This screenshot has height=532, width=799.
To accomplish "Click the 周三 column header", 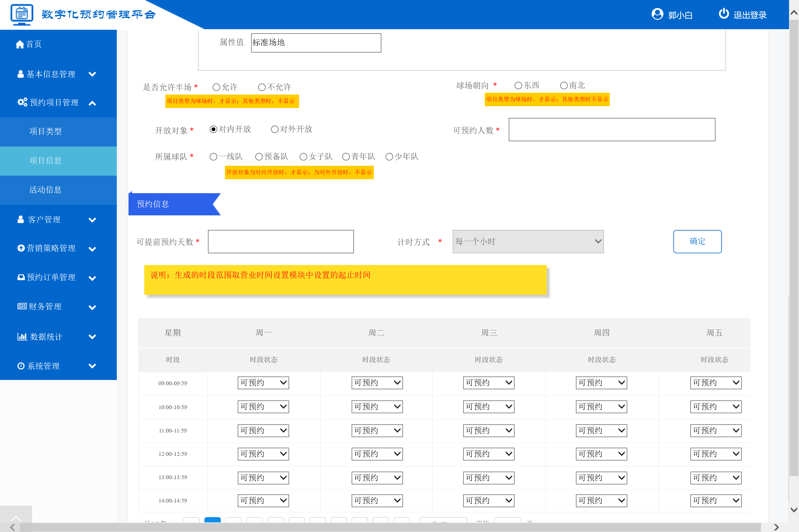I will pyautogui.click(x=489, y=333).
